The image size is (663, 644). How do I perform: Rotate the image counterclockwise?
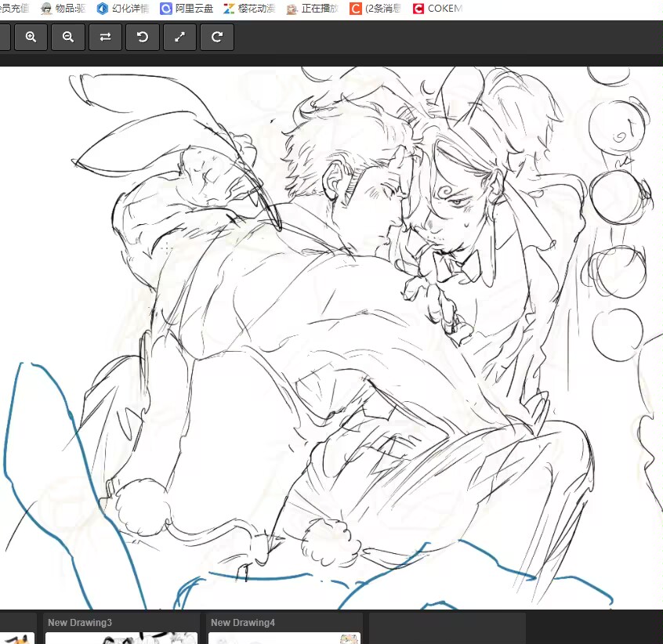[x=143, y=37]
